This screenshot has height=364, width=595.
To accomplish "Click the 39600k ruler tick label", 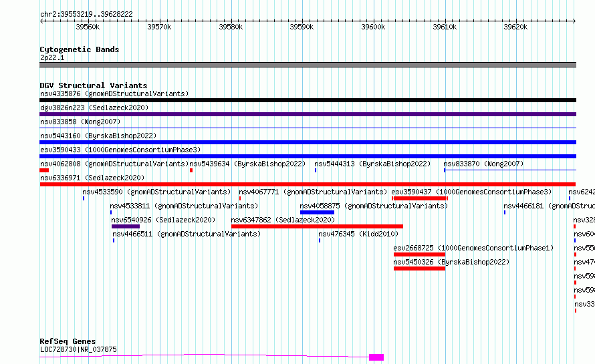I will click(x=373, y=27).
